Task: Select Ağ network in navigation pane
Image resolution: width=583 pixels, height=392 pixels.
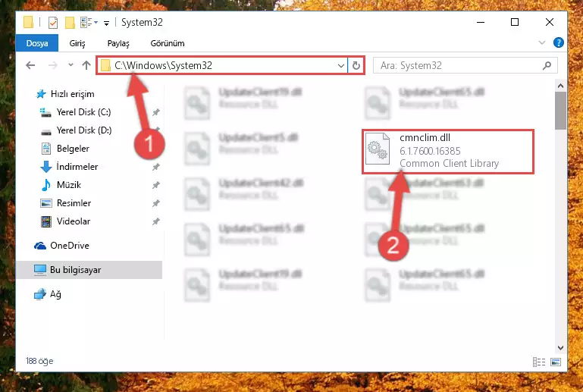Action: click(55, 294)
